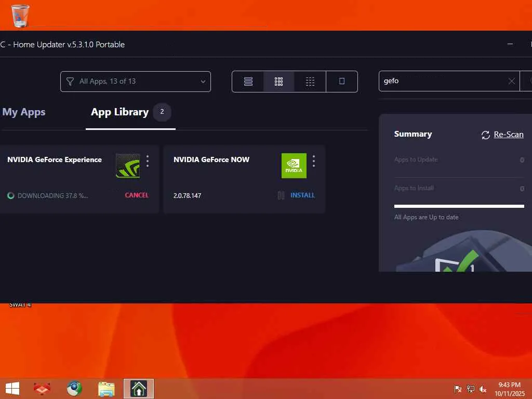Viewport: 532px width, 399px height.
Task: Install NVIDIA GeForce NOW
Action: (x=303, y=195)
